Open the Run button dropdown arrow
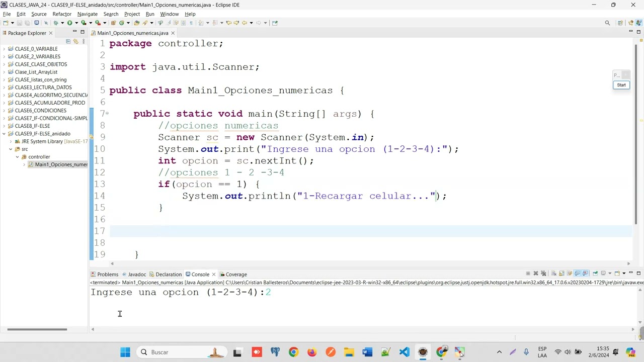644x362 pixels. (76, 23)
